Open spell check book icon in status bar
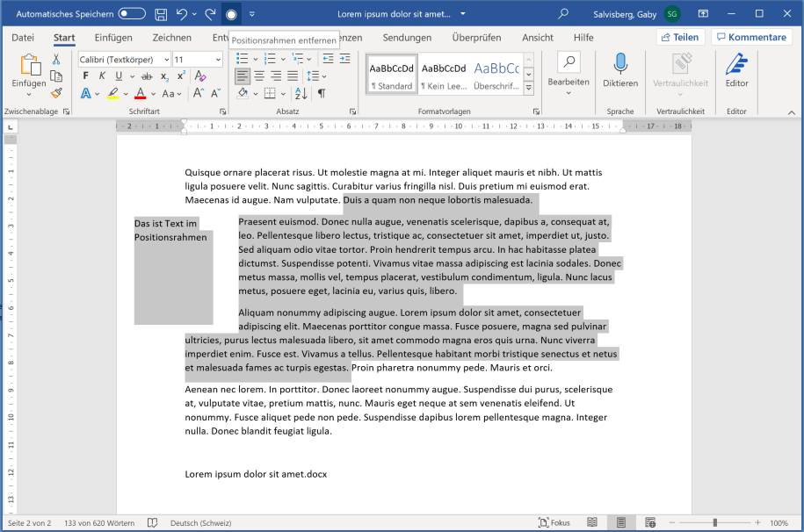 click(152, 522)
